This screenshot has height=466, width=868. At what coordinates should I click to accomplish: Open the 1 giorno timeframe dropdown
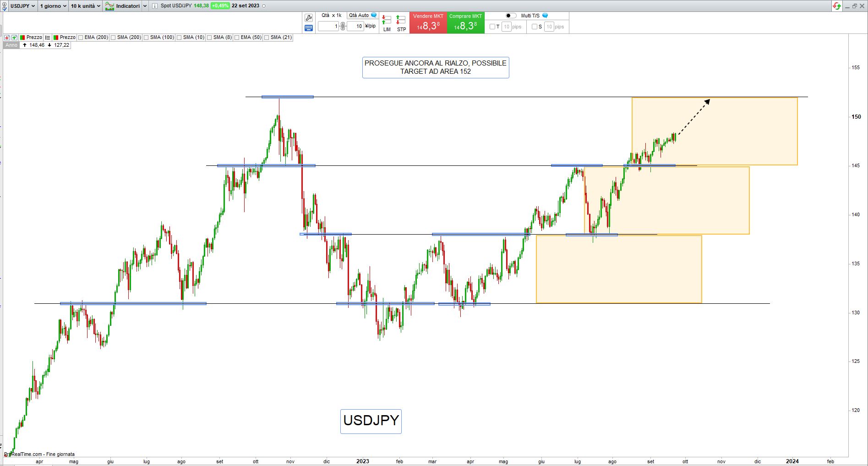pos(53,6)
